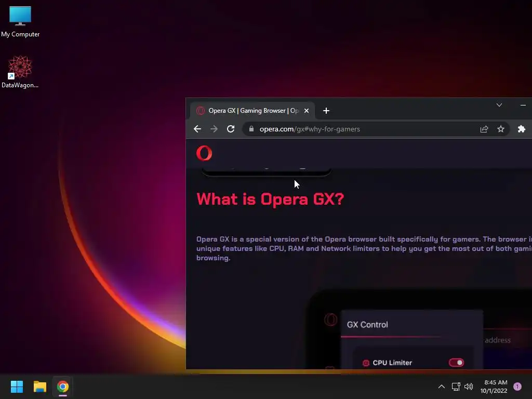Click the site lock icon
532x399 pixels.
coord(251,129)
